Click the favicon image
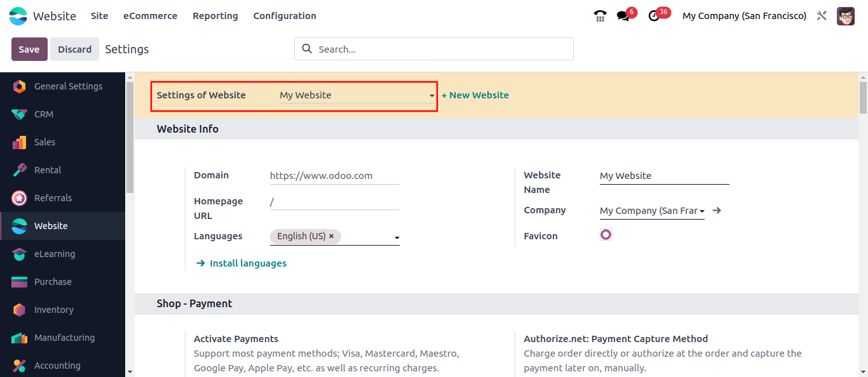Screen dimensions: 868x377 click(606, 235)
